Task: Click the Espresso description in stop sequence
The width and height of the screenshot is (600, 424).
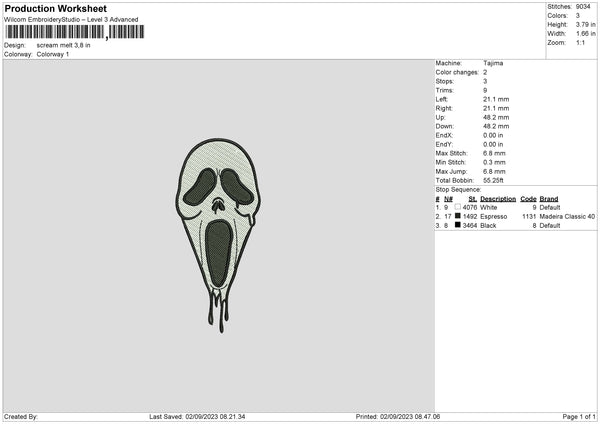Action: 494,217
